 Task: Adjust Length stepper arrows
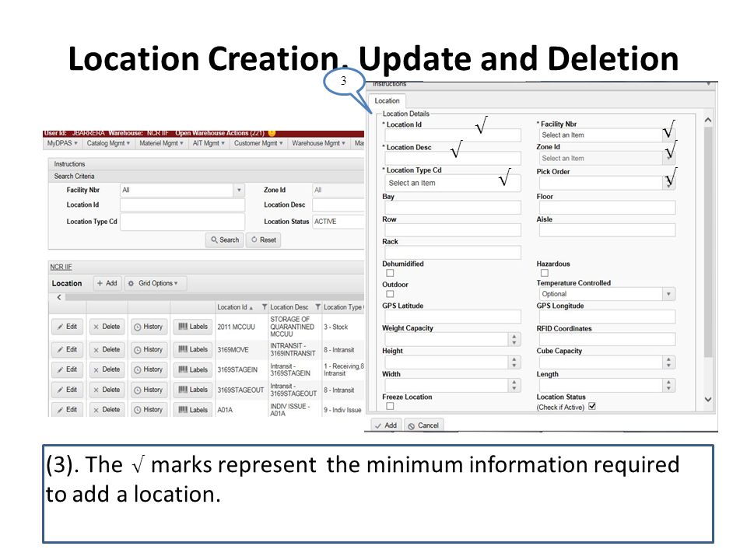point(669,385)
